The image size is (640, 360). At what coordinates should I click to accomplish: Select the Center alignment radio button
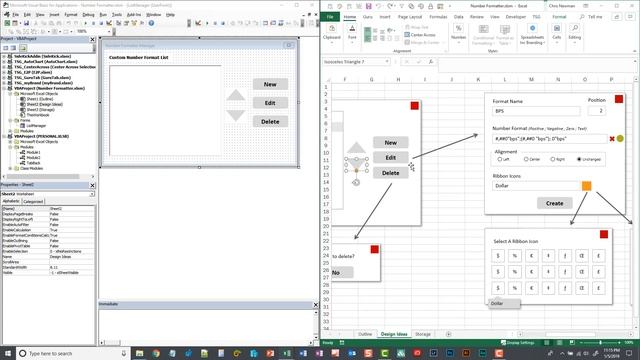(526, 159)
